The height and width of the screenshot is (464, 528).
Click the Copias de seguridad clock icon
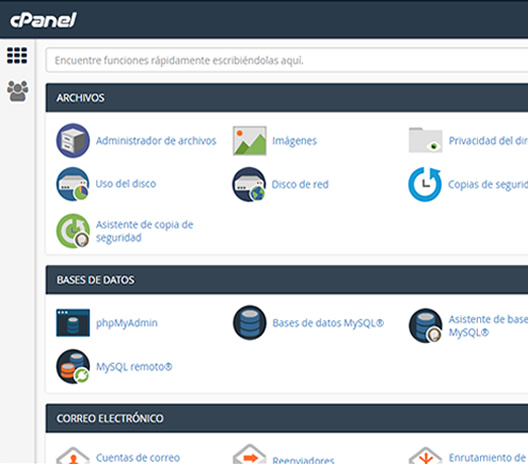[425, 184]
